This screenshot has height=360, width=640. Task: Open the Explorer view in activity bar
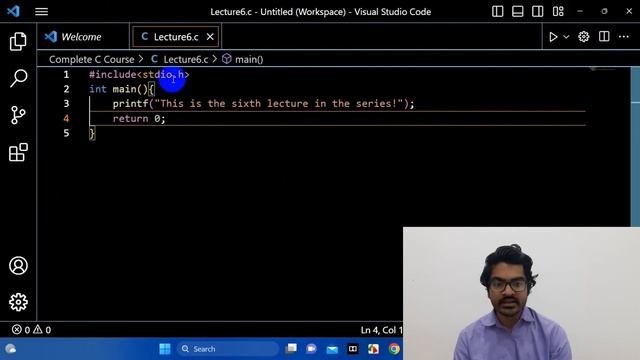[x=18, y=41]
